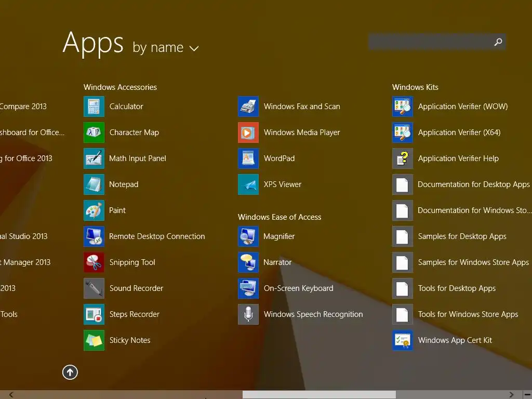Click the Windows Kits group header

[x=415, y=87]
